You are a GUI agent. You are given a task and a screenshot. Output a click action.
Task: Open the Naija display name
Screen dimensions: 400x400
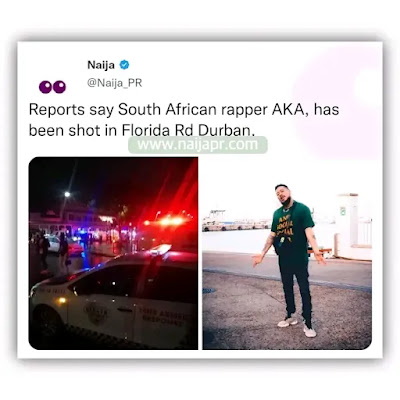(x=101, y=65)
